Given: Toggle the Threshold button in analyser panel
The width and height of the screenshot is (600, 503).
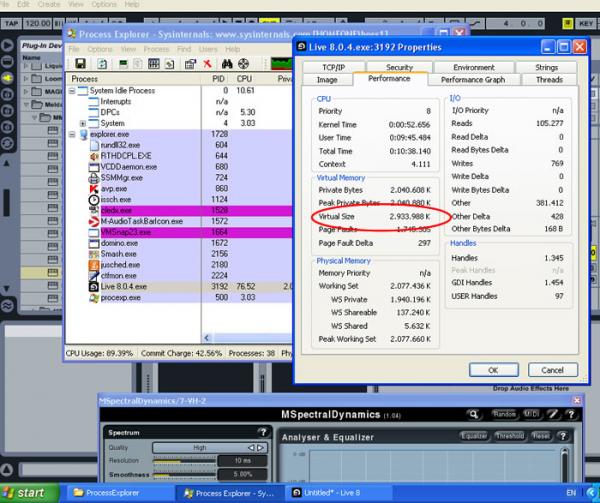Looking at the screenshot, I should point(509,436).
